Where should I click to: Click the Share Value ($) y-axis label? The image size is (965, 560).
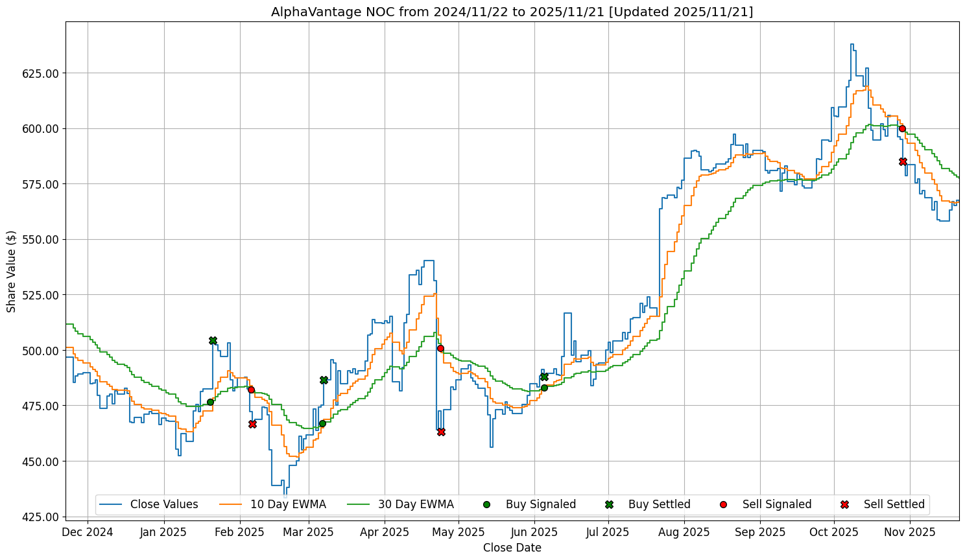tap(12, 271)
